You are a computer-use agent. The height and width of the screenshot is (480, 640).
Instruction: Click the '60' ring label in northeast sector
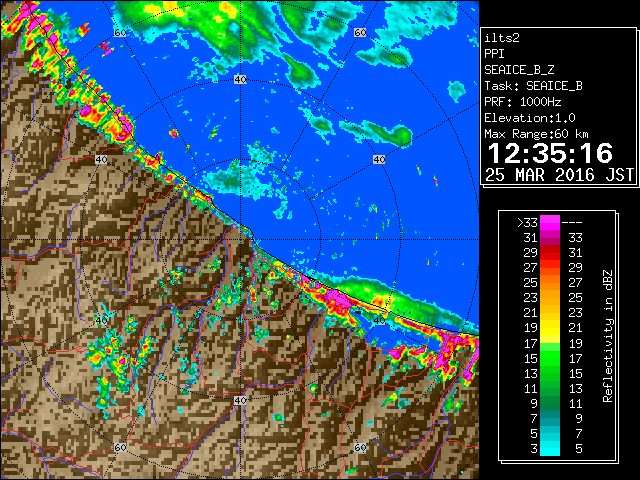(360, 33)
